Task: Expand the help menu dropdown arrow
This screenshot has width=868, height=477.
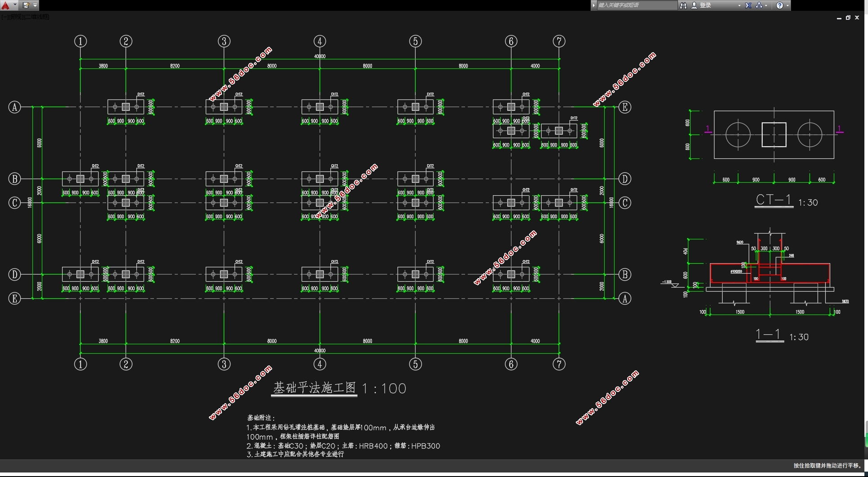Action: 787,5
